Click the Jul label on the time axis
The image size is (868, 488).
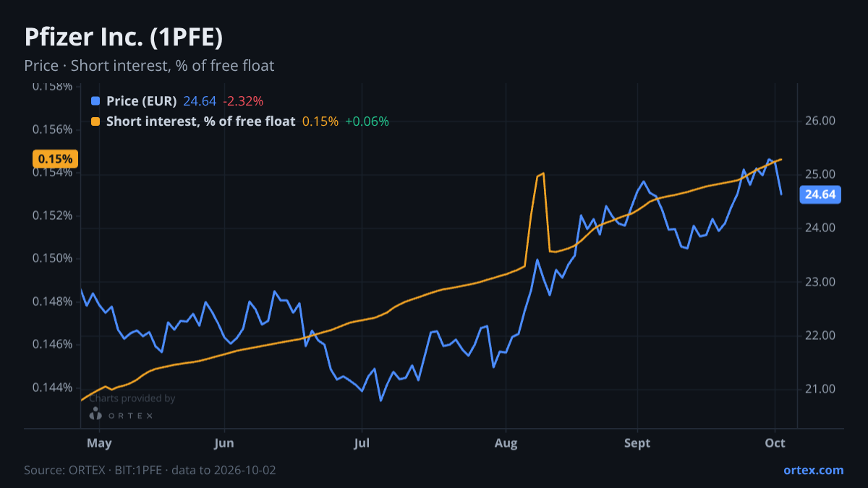click(x=362, y=443)
